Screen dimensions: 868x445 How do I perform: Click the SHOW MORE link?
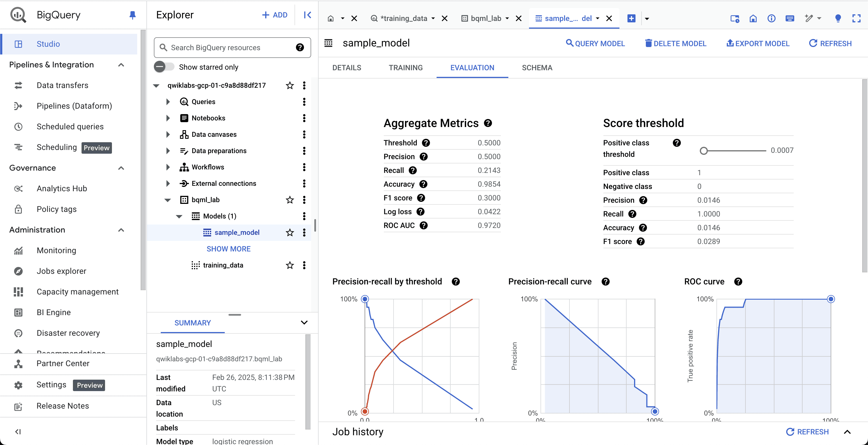(x=228, y=249)
